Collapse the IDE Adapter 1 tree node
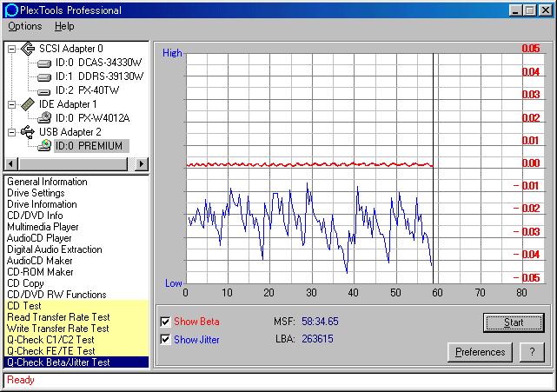This screenshot has width=557, height=392. 11,104
